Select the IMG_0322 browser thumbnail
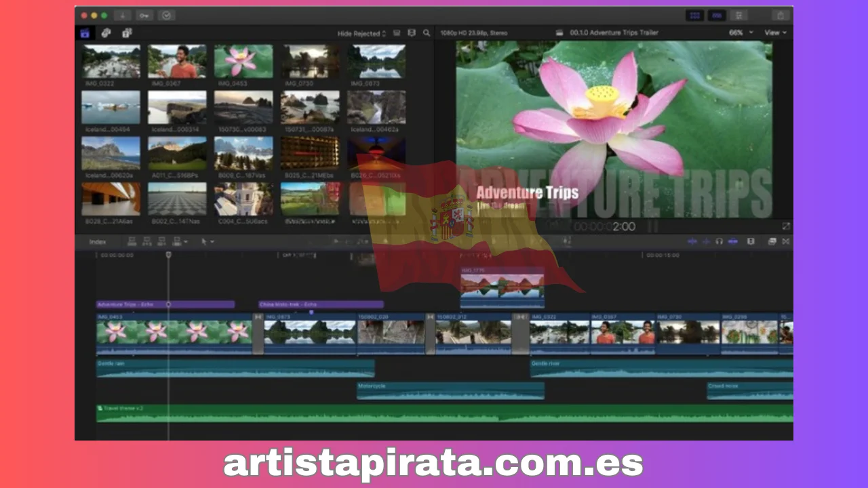 click(x=111, y=62)
